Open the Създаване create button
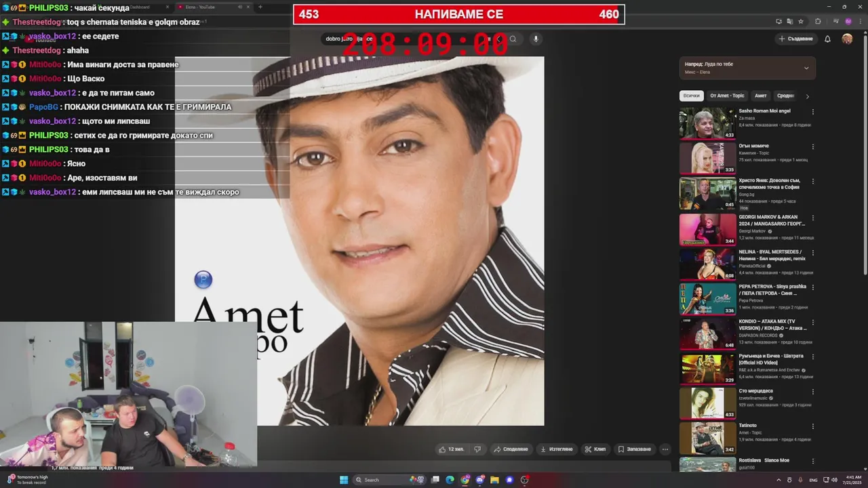This screenshot has height=488, width=868. [796, 39]
